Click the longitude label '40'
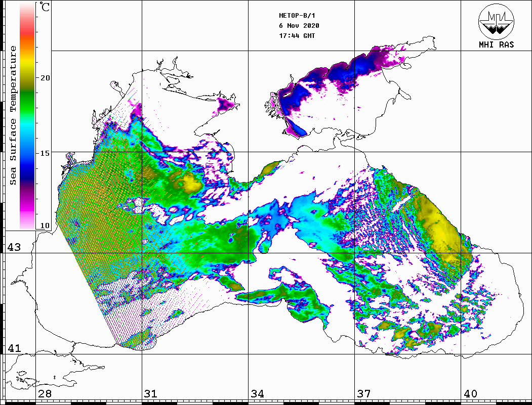 470,394
